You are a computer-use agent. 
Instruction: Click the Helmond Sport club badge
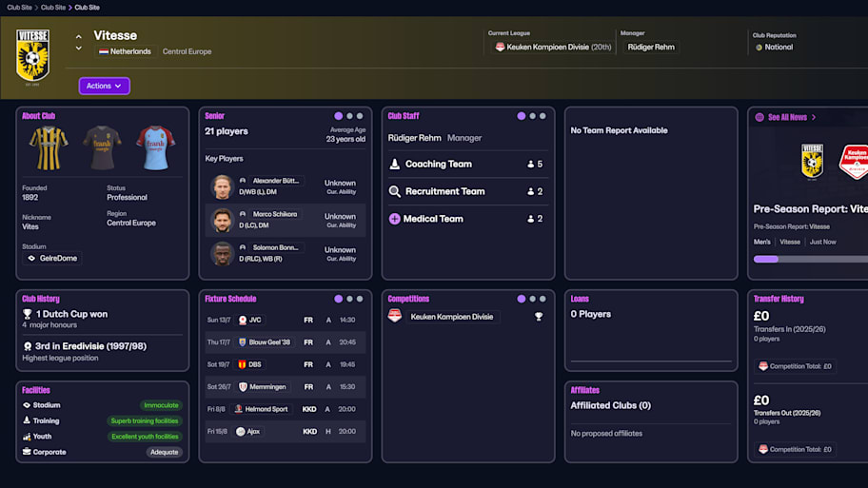point(239,409)
